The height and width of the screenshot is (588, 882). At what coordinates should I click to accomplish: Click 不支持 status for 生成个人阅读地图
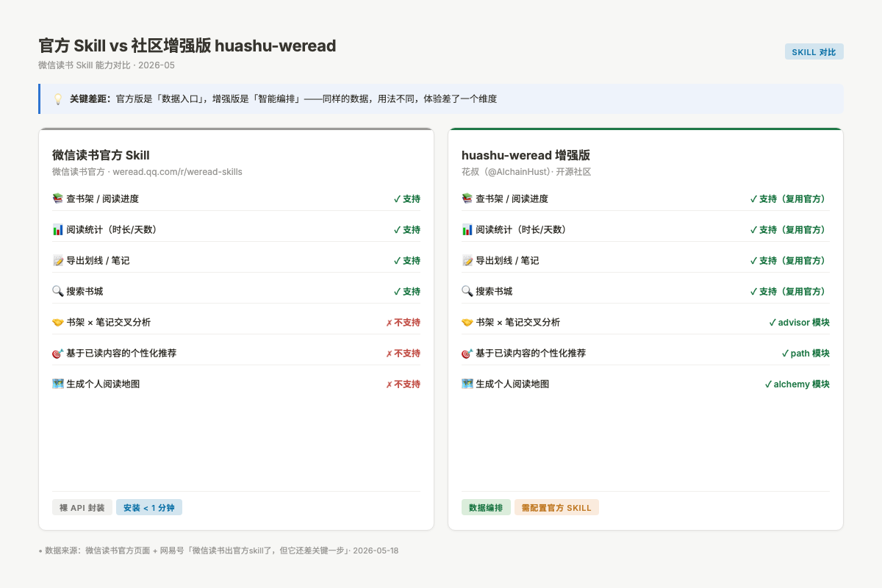(x=403, y=384)
